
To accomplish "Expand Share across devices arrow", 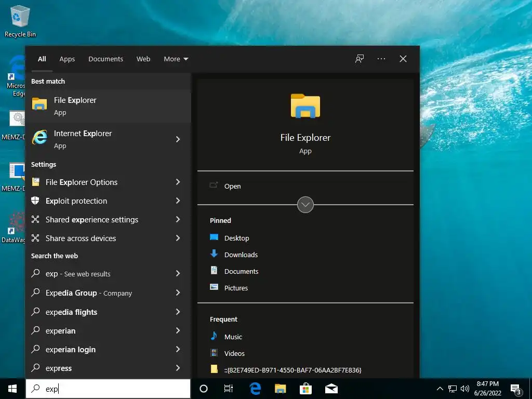I will point(178,238).
